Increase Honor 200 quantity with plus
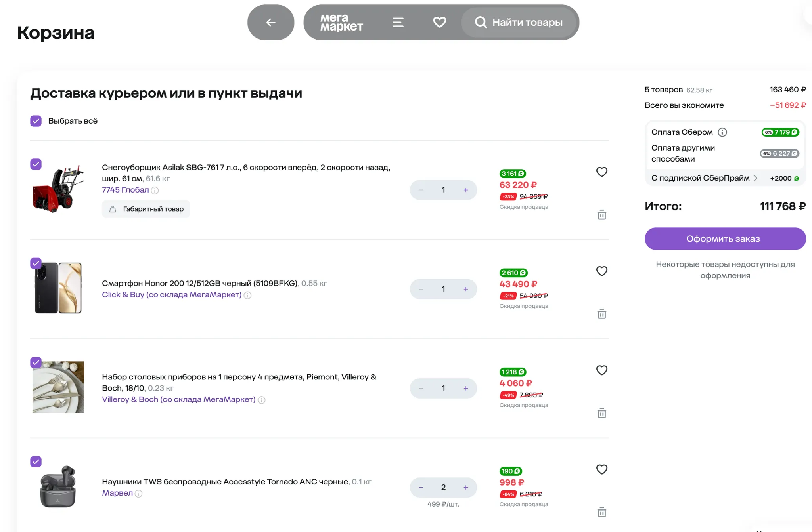The width and height of the screenshot is (812, 532). coord(466,289)
